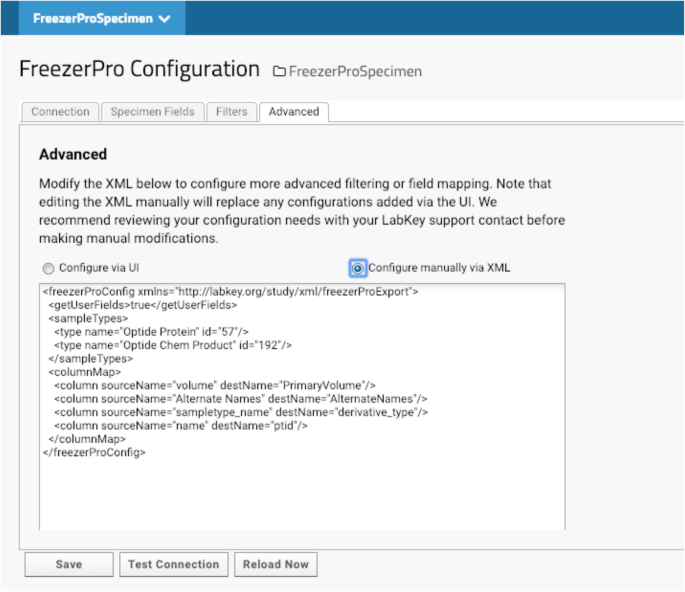Click the Test Connection button
This screenshot has height=592, width=685.
point(174,564)
